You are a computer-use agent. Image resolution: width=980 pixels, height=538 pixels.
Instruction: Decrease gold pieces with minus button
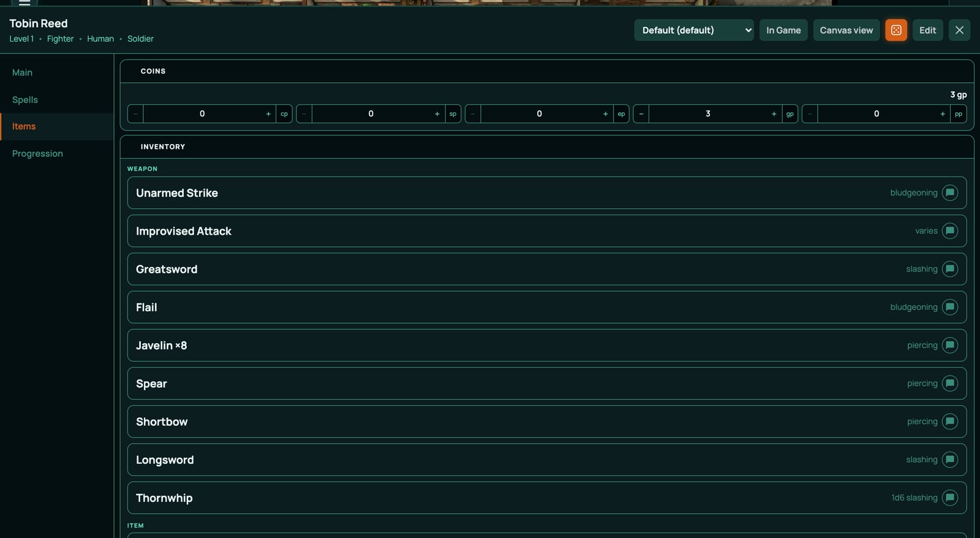click(x=641, y=114)
